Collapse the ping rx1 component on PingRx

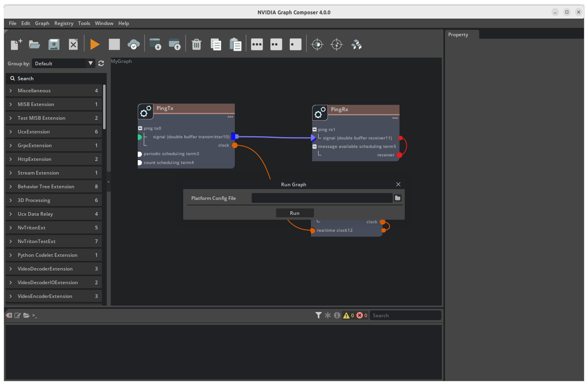tap(315, 129)
